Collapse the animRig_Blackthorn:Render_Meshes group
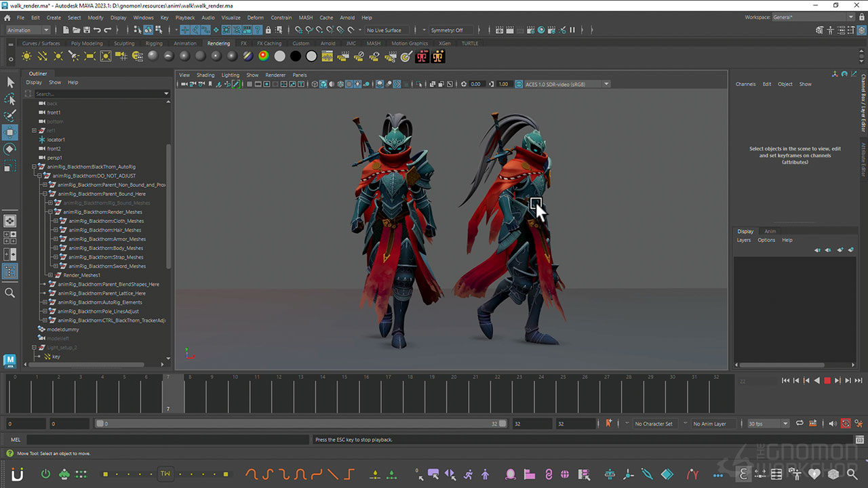Image resolution: width=868 pixels, height=488 pixels. pyautogui.click(x=50, y=212)
